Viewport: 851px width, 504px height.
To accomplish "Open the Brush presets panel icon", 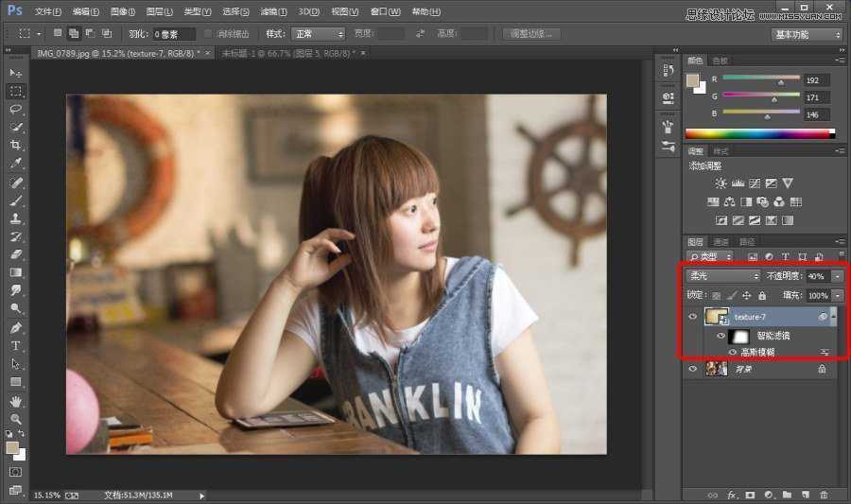I will (x=669, y=146).
